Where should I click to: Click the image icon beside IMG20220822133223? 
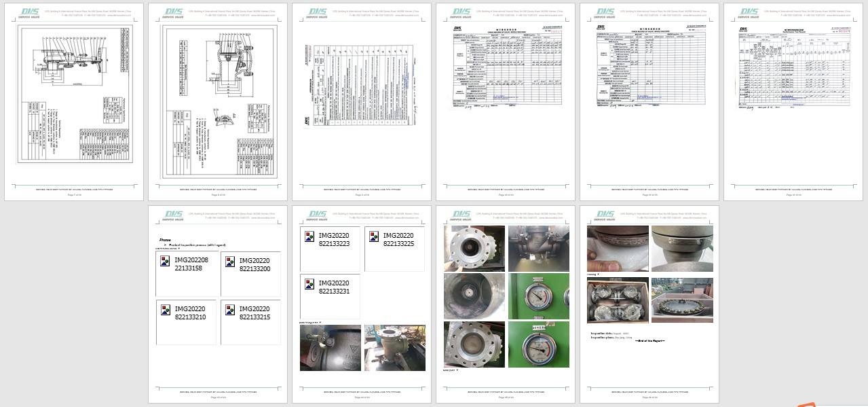pyautogui.click(x=309, y=236)
